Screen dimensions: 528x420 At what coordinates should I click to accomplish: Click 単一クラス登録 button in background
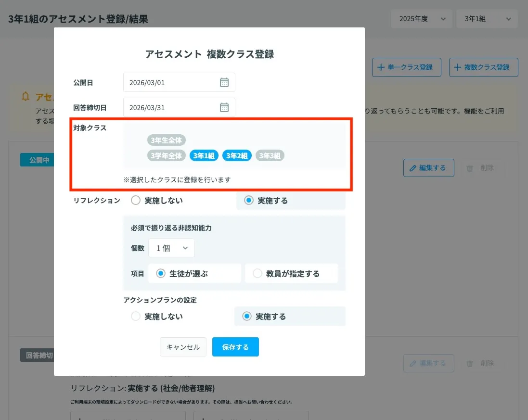406,67
